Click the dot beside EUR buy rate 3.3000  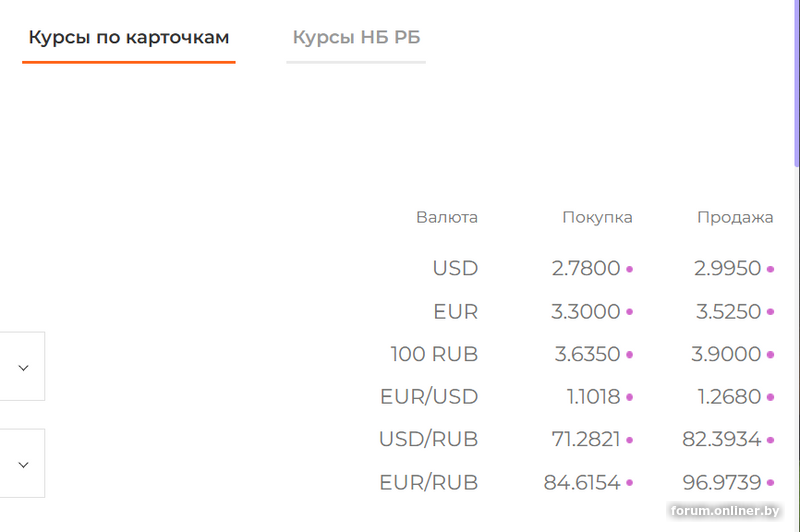(x=630, y=313)
